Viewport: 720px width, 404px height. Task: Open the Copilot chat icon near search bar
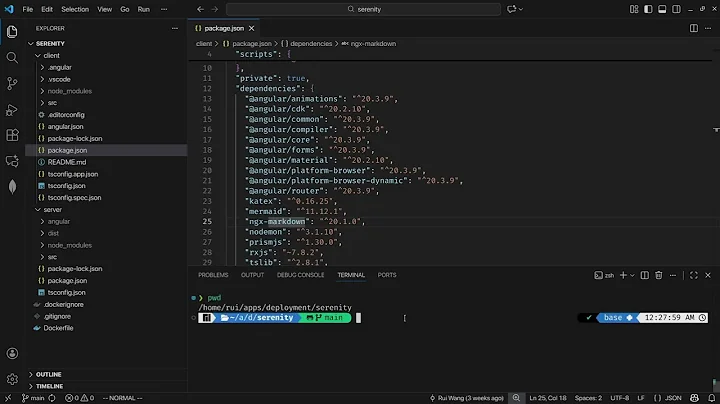(512, 9)
